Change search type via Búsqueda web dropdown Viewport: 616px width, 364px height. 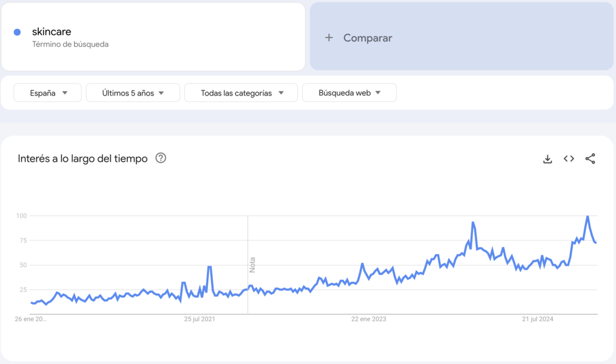pos(349,92)
